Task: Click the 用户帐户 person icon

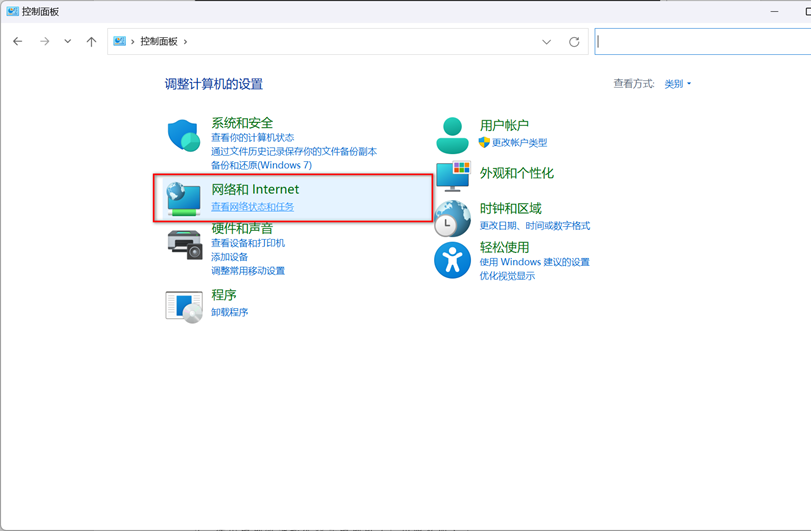Action: point(452,135)
